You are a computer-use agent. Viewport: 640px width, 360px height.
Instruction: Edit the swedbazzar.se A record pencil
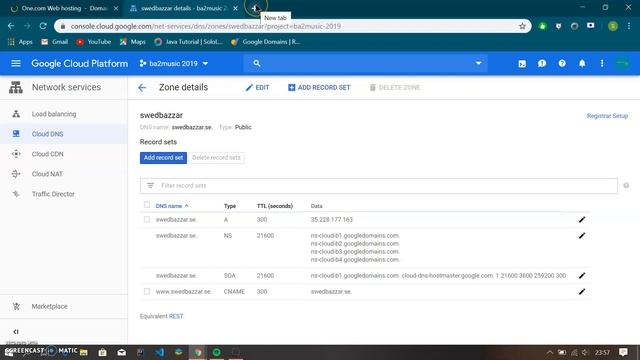click(x=582, y=220)
